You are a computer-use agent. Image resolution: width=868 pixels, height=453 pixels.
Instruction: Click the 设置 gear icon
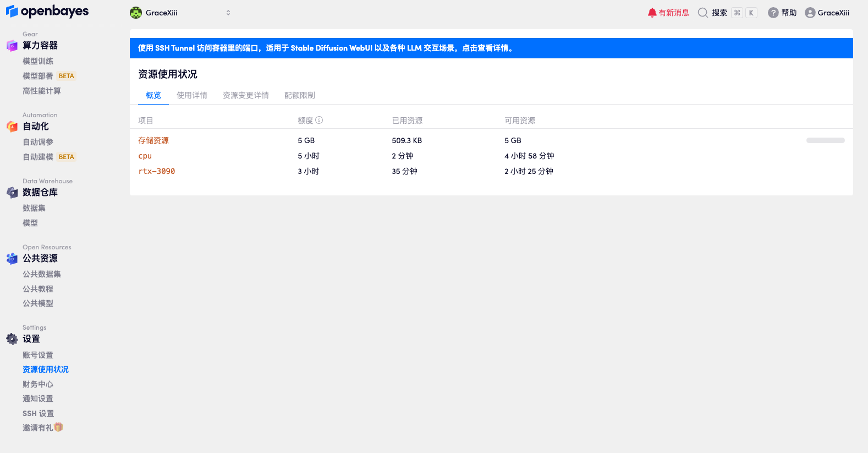(x=12, y=339)
